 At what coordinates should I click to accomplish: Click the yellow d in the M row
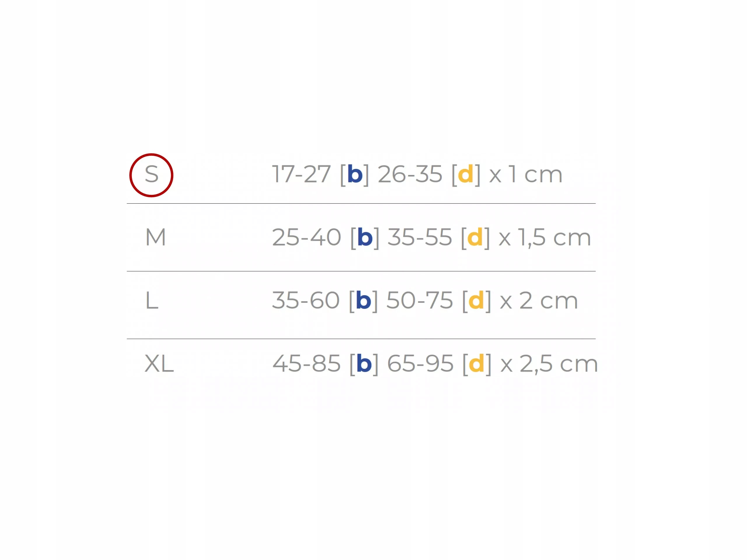[475, 237]
